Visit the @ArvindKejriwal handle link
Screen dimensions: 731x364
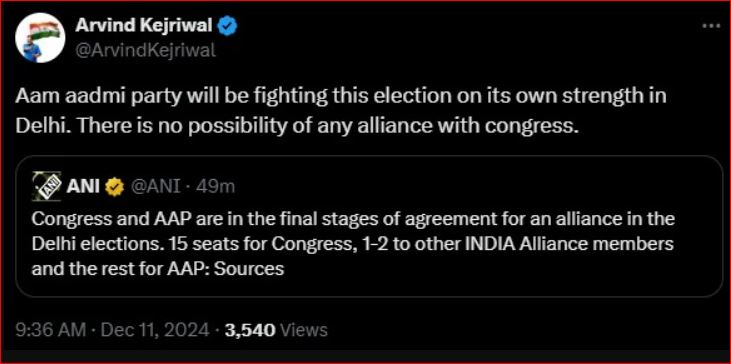[x=145, y=49]
